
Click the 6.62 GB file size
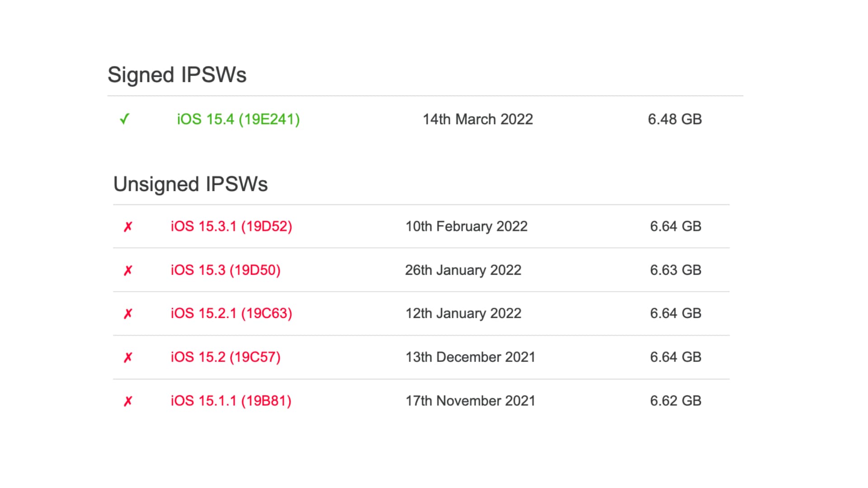[x=675, y=401]
